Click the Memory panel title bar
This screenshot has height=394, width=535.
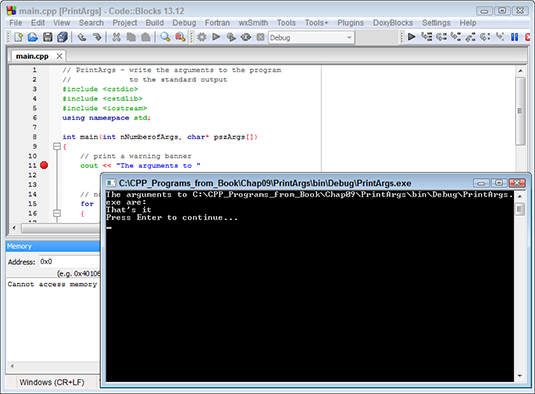tap(53, 246)
